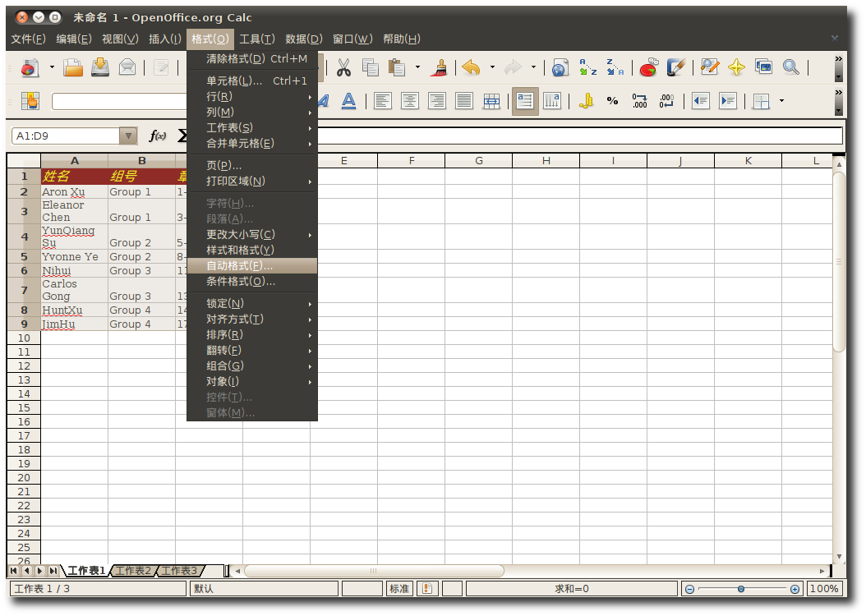866x616 pixels.
Task: Insert a chart using the chart icon
Action: [x=649, y=68]
